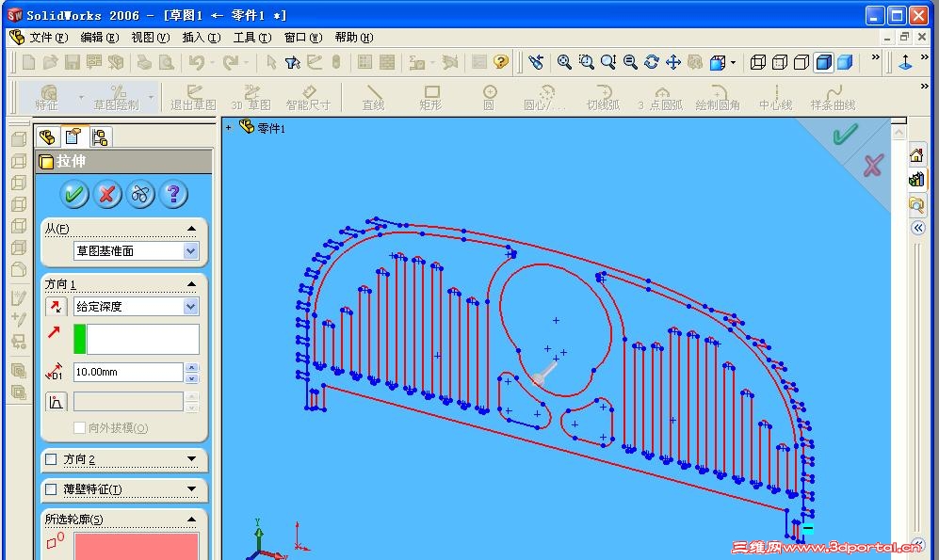The image size is (939, 560).
Task: Switch to the FeatureManager design tree tab
Action: [x=47, y=137]
